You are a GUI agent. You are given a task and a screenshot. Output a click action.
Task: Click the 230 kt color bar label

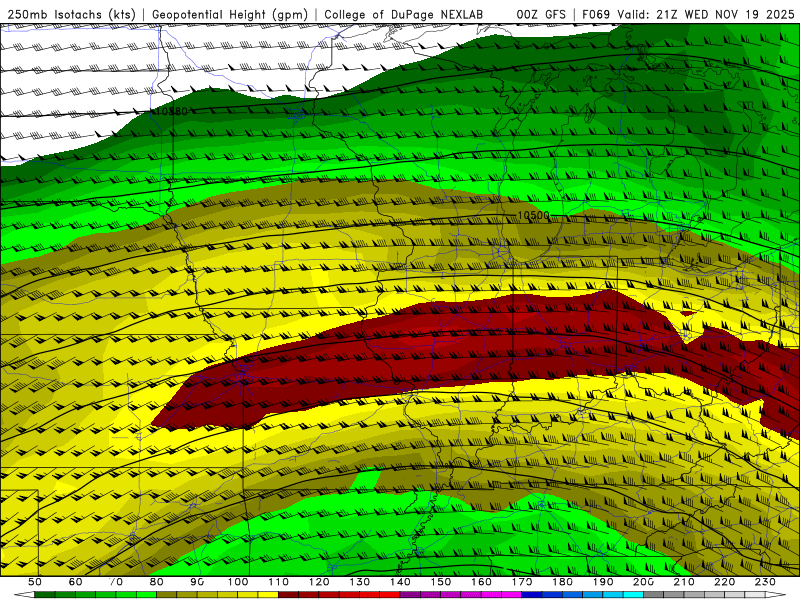click(766, 582)
